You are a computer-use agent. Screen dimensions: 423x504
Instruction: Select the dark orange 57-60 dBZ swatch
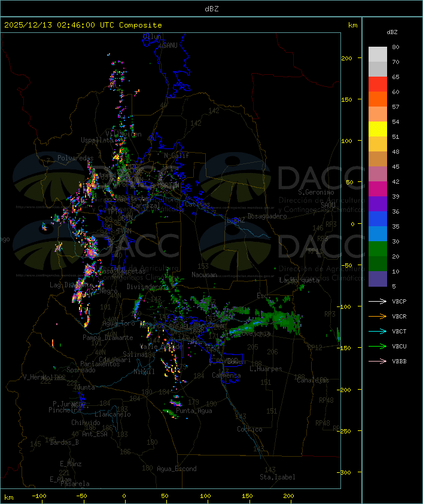[378, 99]
